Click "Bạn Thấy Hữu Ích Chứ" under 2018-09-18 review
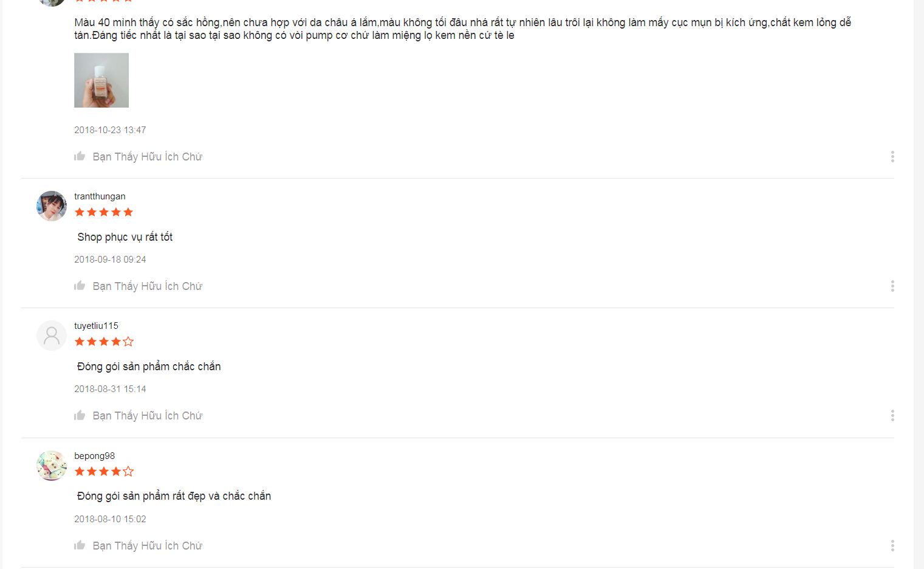This screenshot has height=569, width=924. pyautogui.click(x=148, y=286)
